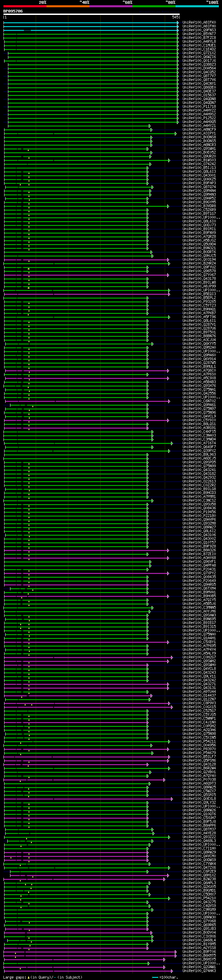Select the UniRef100_B0DNS8 label
Image resolution: width=222 pixels, height=980 pixels.
tap(199, 137)
